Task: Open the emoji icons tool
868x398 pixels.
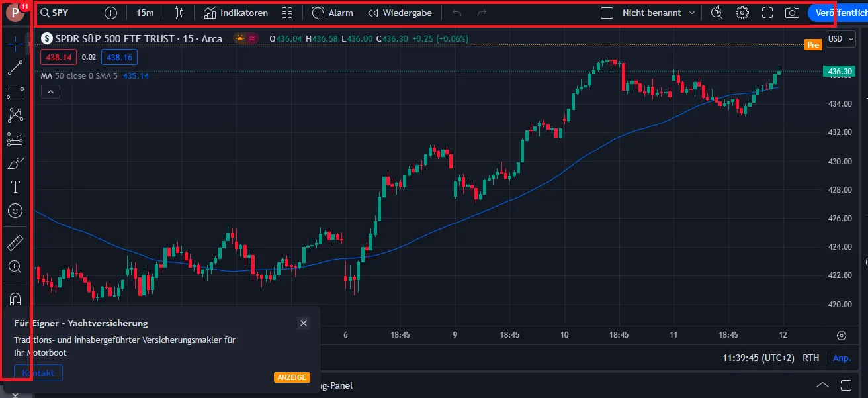Action: [15, 211]
